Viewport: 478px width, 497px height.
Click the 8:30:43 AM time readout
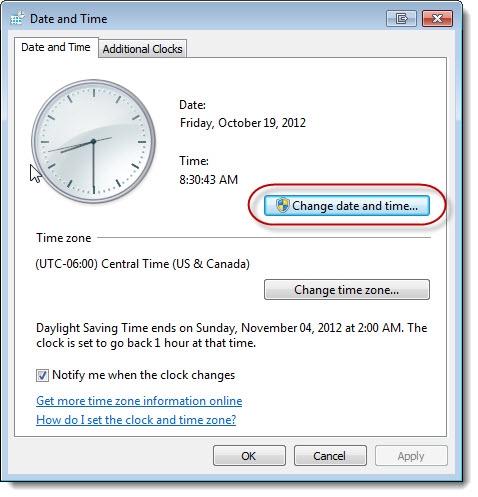[209, 180]
